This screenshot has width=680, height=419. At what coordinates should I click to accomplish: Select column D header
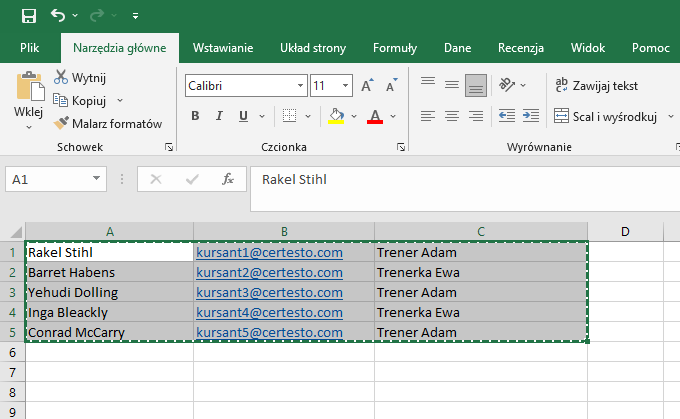[x=625, y=232]
